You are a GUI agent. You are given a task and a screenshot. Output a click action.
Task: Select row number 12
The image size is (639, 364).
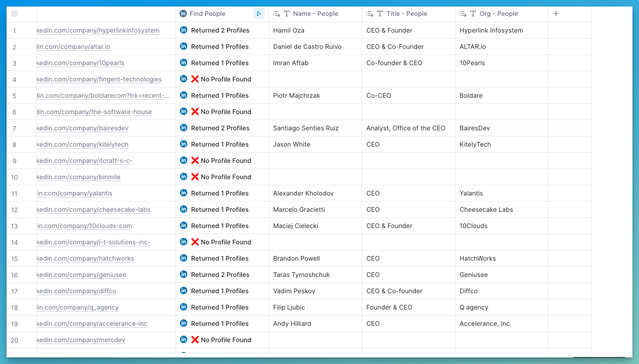[14, 210]
